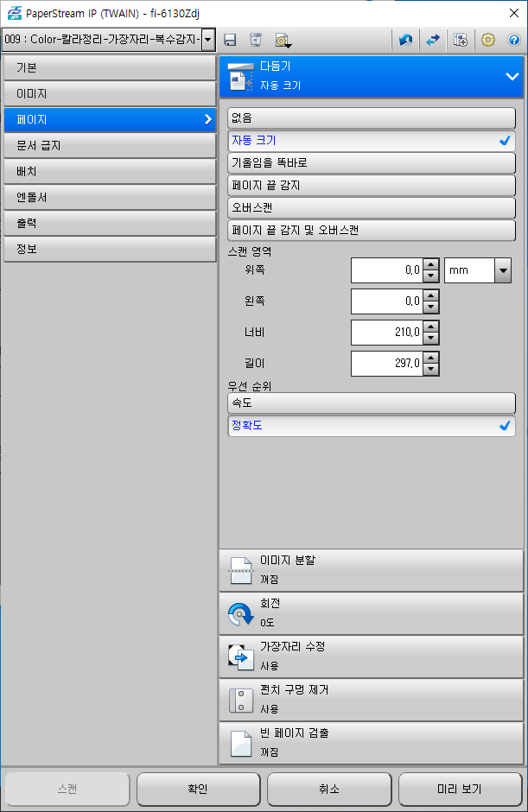Expand the 가장자리 수정 section
Image resolution: width=528 pixels, height=812 pixels.
(x=371, y=657)
